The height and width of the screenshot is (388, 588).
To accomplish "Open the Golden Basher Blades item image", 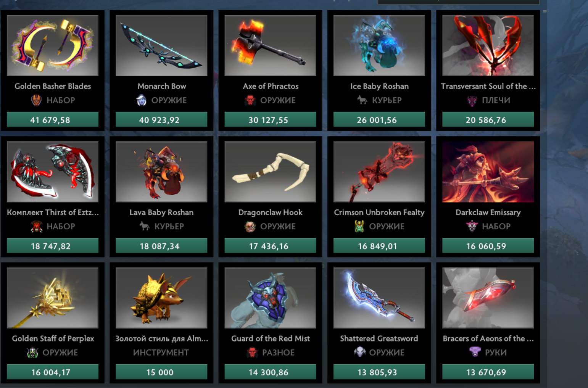I will tap(53, 45).
